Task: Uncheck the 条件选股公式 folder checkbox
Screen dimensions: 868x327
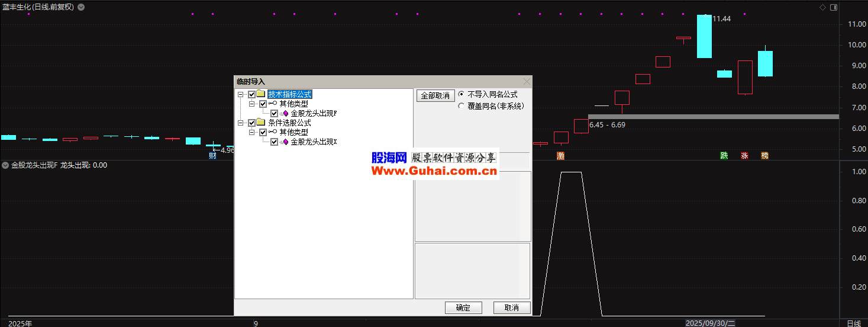Action: click(252, 123)
